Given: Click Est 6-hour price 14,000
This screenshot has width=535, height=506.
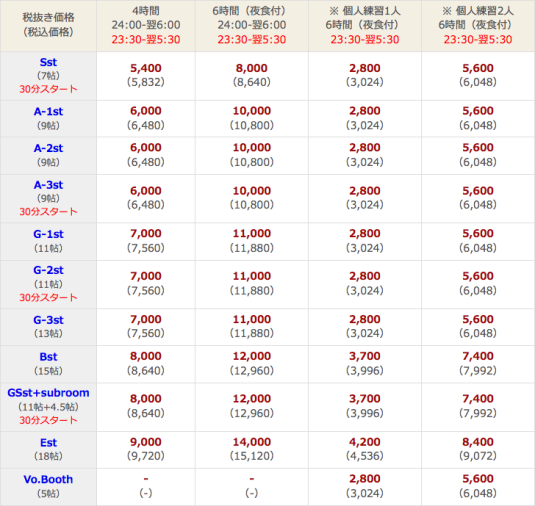Looking at the screenshot, I should [252, 442].
